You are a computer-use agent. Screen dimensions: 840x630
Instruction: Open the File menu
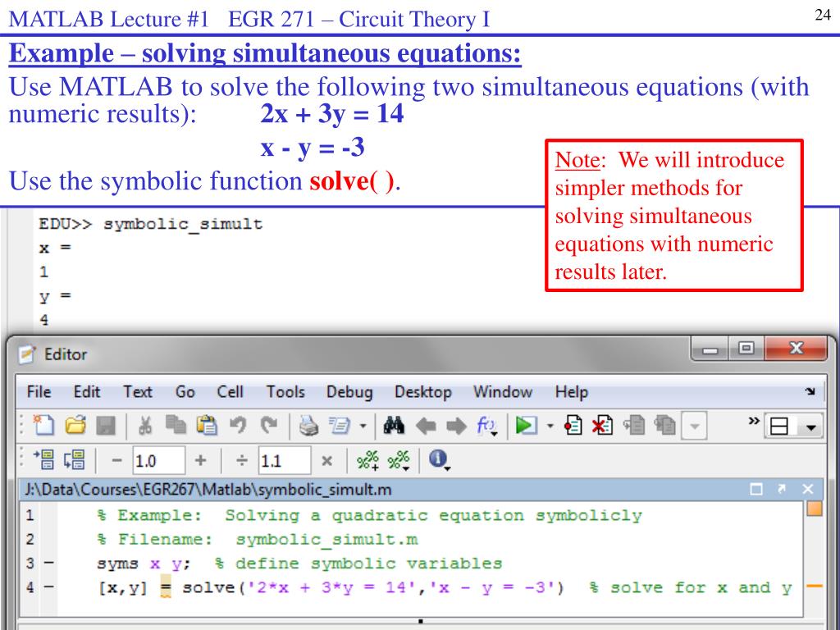[39, 391]
